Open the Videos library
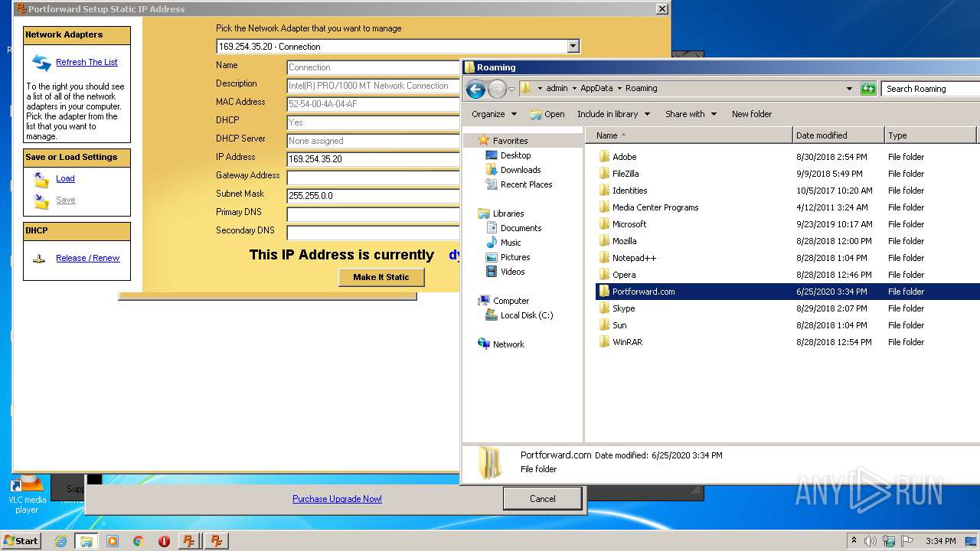The width and height of the screenshot is (980, 551). (x=505, y=272)
